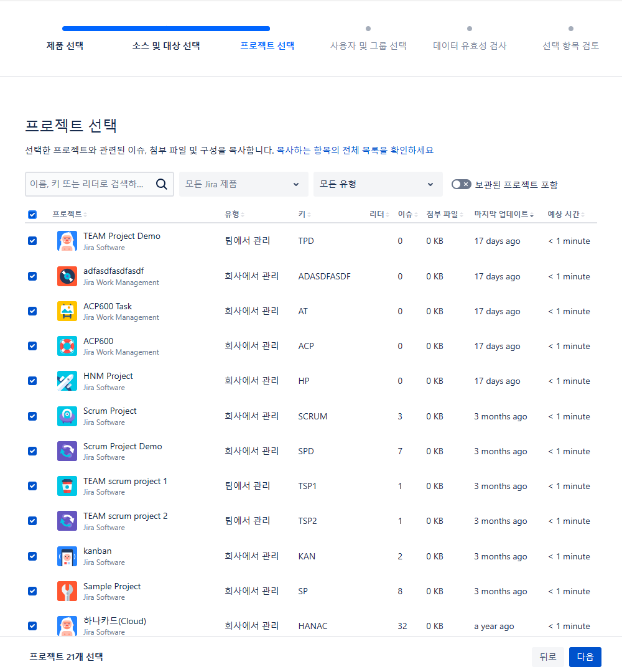Click the HNM Project name text
This screenshot has height=672, width=622.
coord(108,376)
